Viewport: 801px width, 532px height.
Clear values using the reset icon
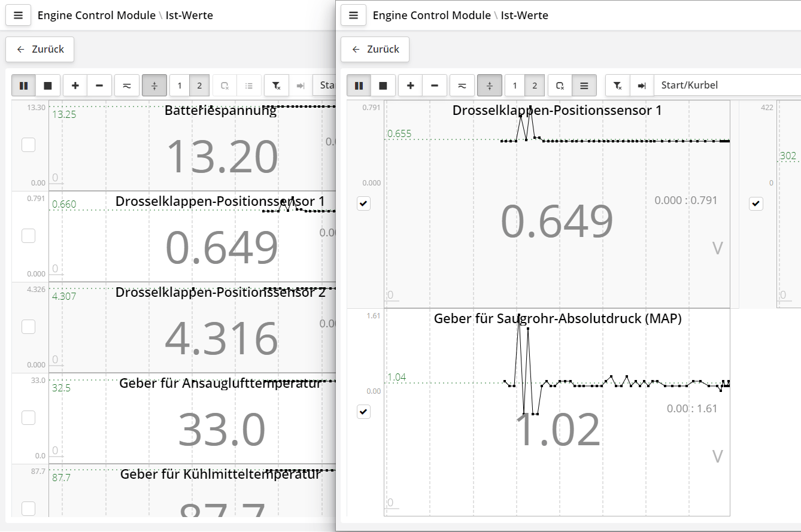click(560, 85)
